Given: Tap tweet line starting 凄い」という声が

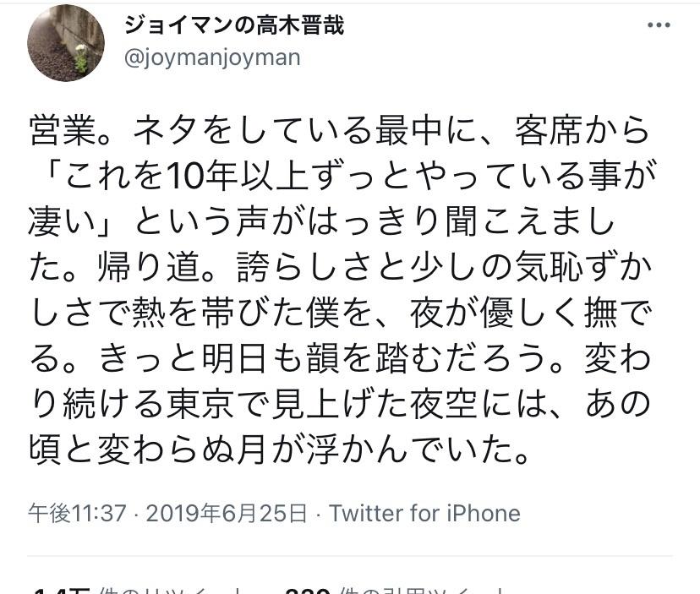Looking at the screenshot, I should click(320, 223).
